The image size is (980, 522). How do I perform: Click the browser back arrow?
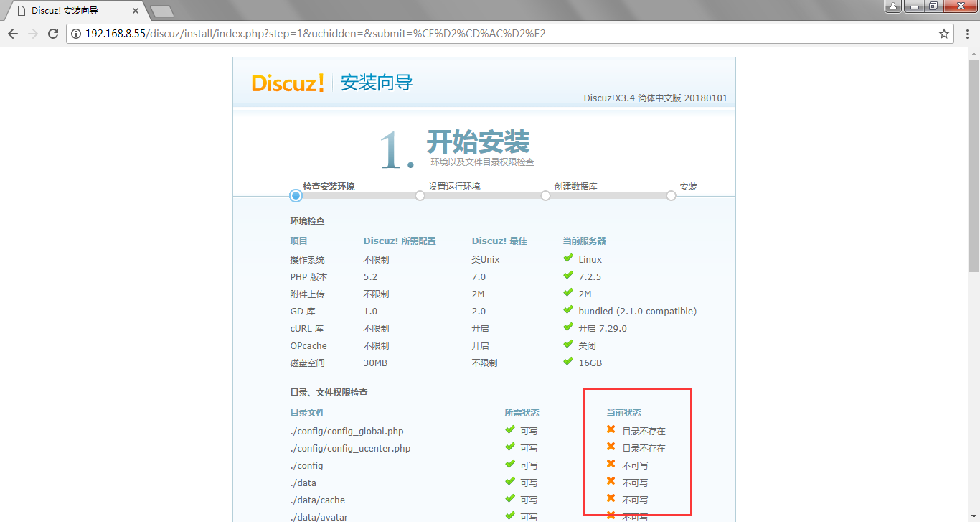pyautogui.click(x=13, y=34)
